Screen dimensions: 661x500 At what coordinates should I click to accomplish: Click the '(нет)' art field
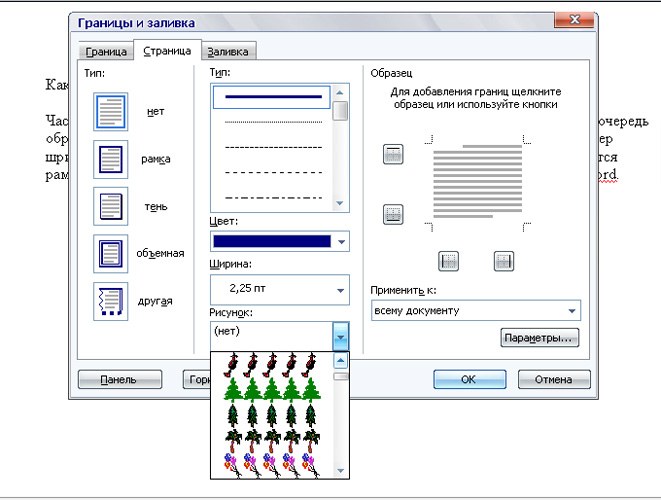[x=271, y=336]
